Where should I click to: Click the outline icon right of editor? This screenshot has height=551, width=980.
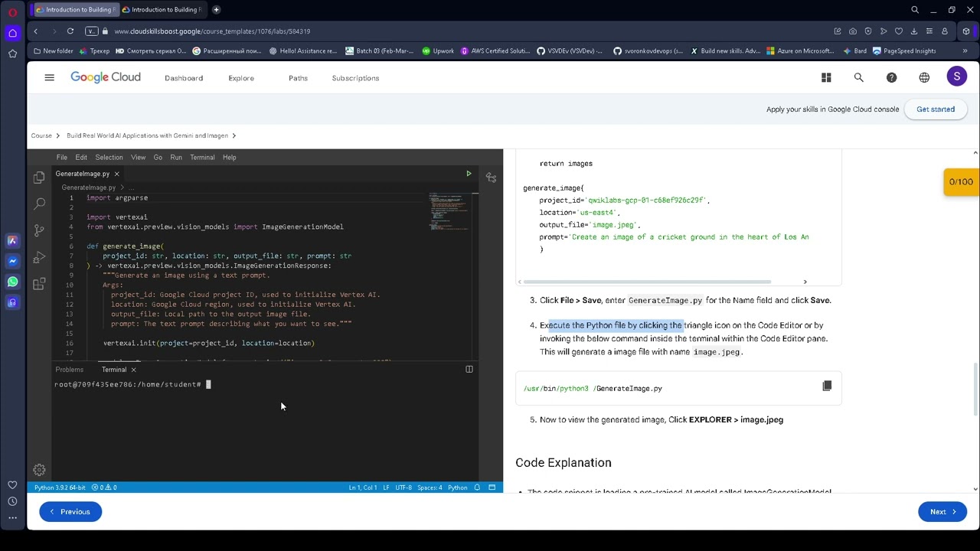(491, 178)
